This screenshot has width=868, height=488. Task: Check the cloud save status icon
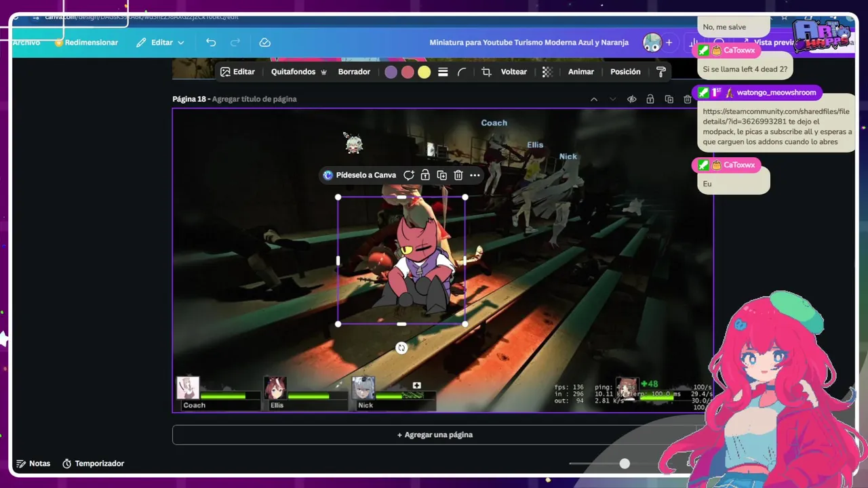click(x=265, y=43)
